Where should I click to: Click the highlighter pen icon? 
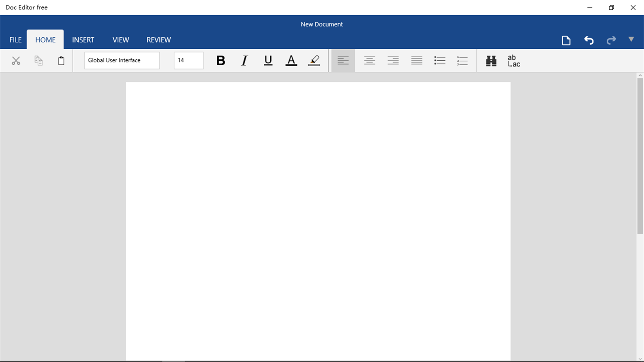[x=313, y=60]
